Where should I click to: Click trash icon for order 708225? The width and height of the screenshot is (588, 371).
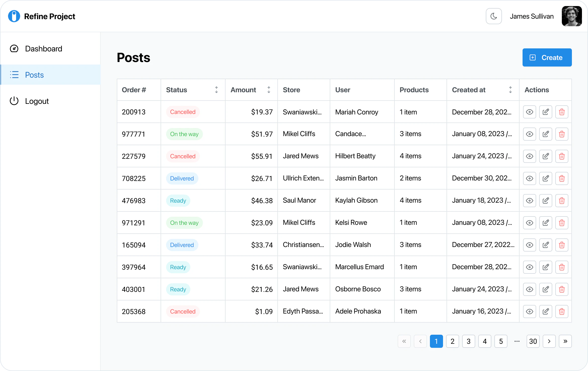[562, 178]
